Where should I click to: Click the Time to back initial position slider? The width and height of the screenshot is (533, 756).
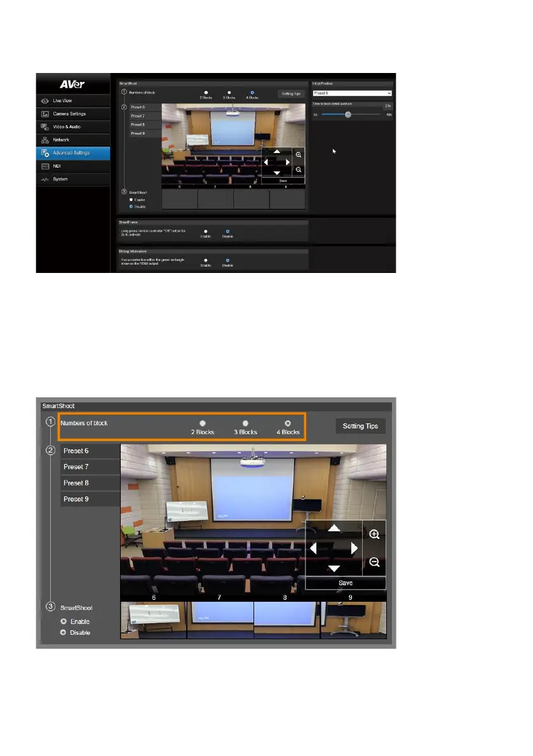348,115
